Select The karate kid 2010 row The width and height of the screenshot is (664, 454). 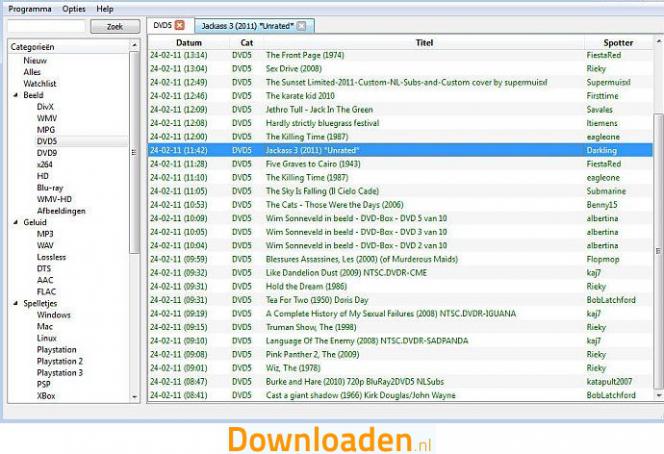(x=400, y=96)
